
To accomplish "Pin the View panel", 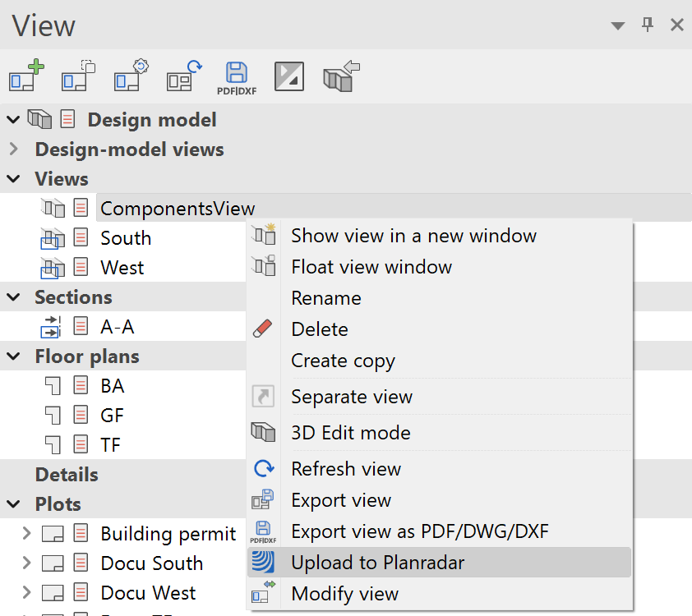I will coord(648,25).
